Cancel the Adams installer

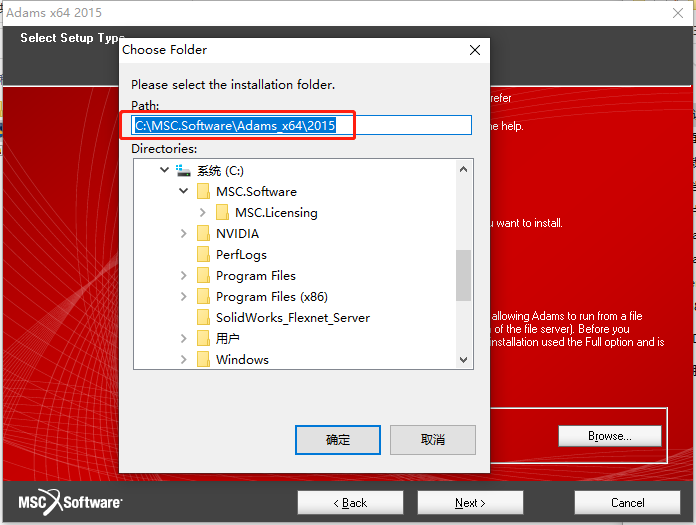coord(627,502)
